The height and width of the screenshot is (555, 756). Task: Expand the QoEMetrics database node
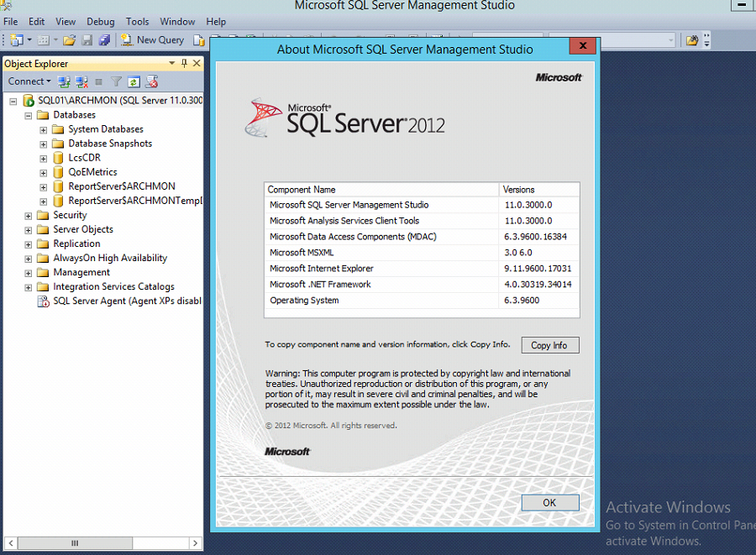[44, 172]
